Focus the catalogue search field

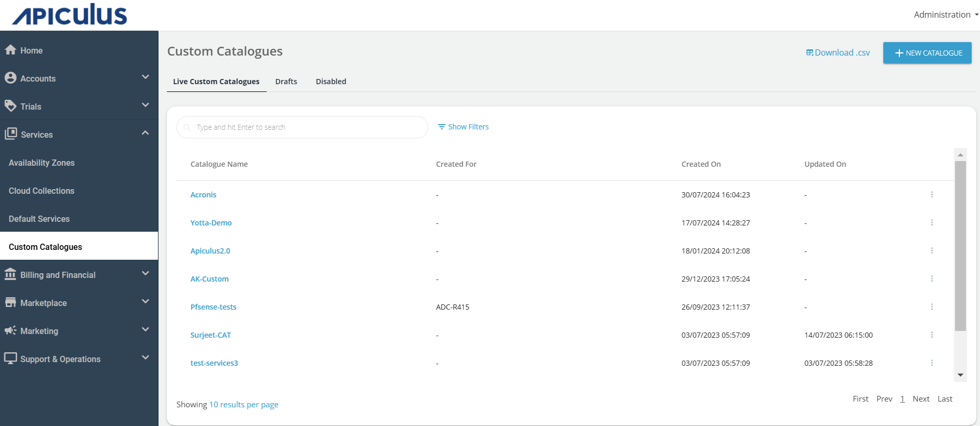pyautogui.click(x=302, y=127)
